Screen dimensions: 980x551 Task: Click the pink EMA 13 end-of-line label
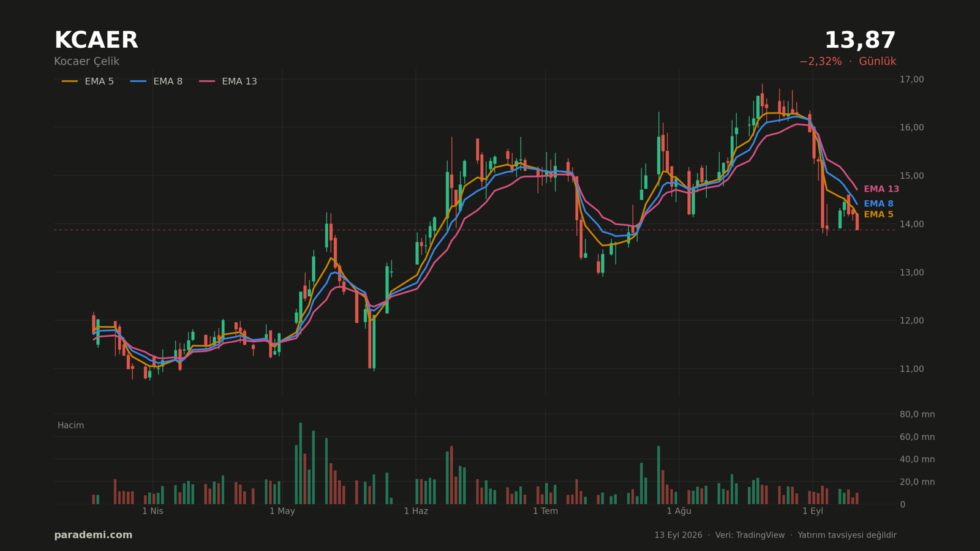click(881, 189)
